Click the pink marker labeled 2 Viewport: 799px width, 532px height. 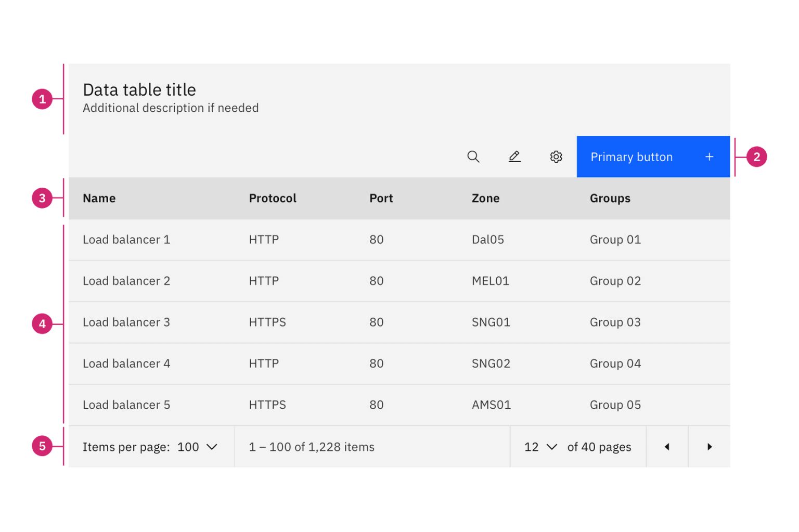[757, 157]
